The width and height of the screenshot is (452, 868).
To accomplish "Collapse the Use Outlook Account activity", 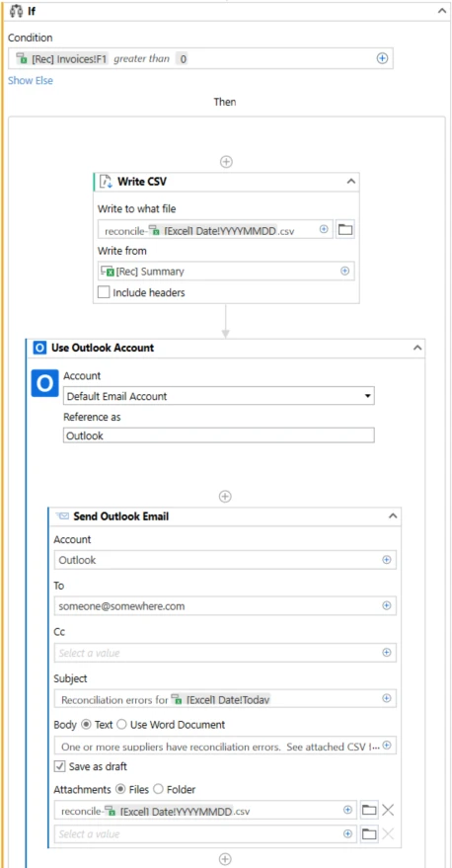I will point(417,349).
